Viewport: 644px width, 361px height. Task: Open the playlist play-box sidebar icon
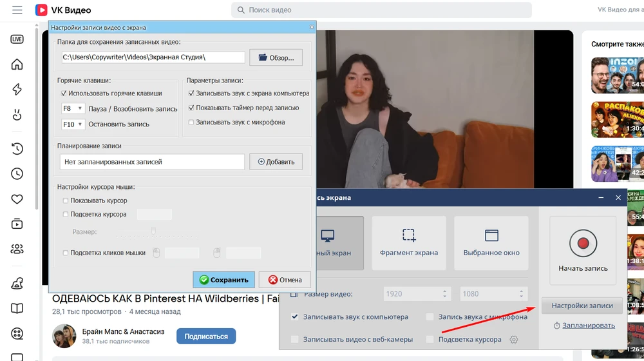pos(17,224)
